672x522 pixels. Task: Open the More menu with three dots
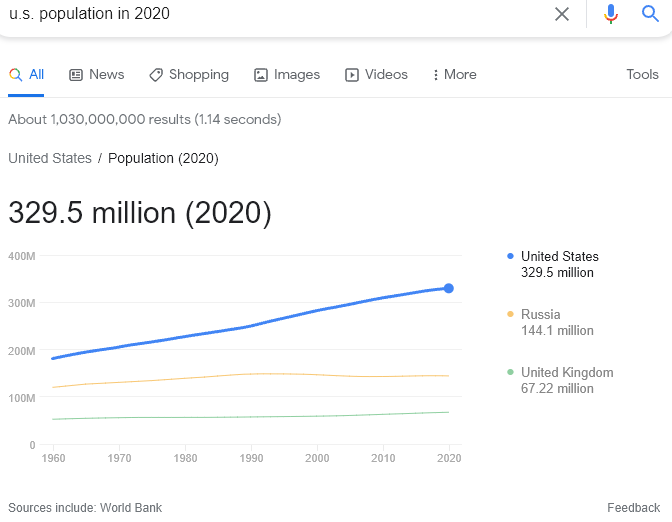click(455, 75)
